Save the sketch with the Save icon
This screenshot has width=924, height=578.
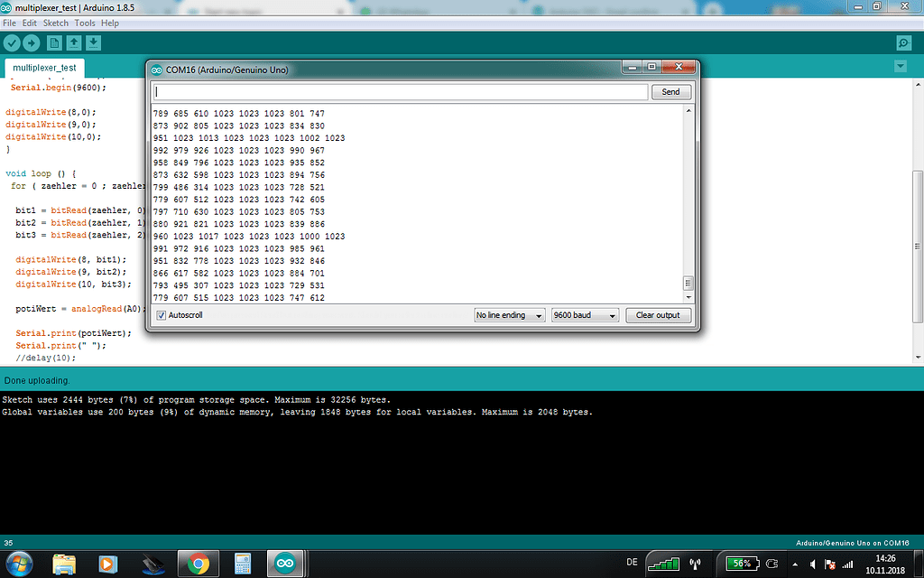click(93, 43)
